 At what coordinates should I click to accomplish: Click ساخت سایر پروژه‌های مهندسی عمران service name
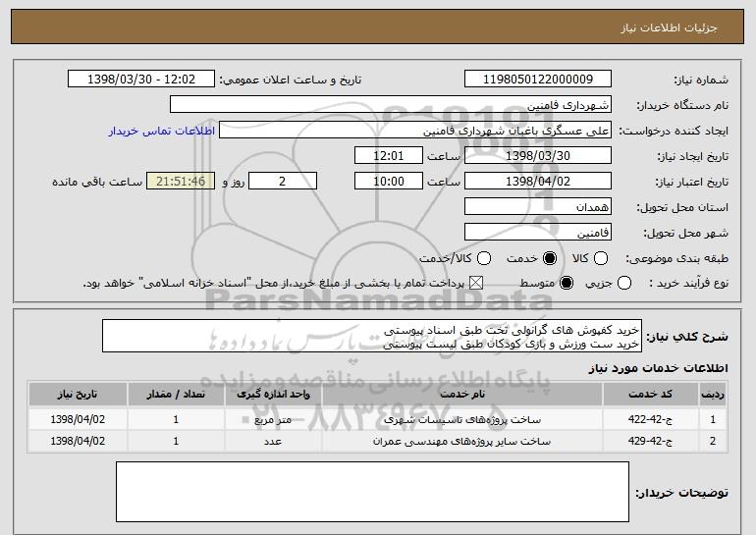[461, 442]
